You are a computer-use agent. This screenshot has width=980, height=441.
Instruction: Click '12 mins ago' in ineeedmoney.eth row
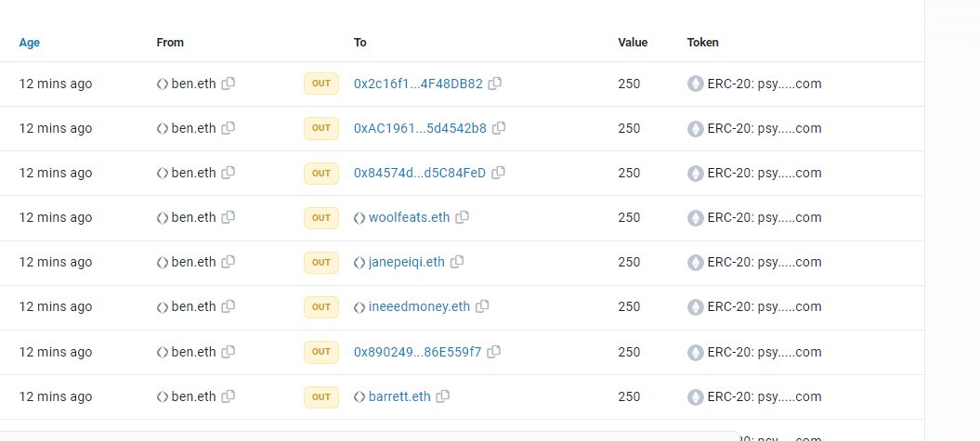click(x=56, y=306)
